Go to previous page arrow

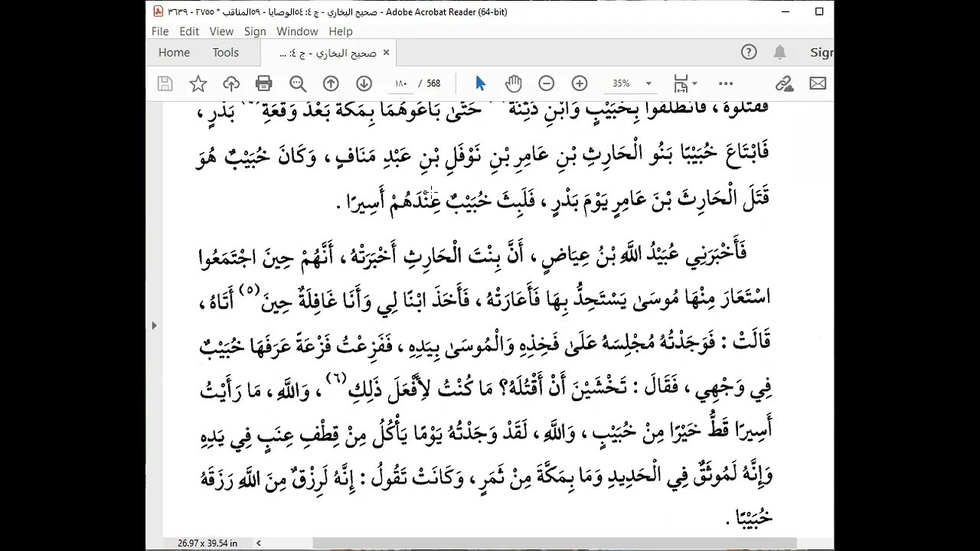pos(331,83)
